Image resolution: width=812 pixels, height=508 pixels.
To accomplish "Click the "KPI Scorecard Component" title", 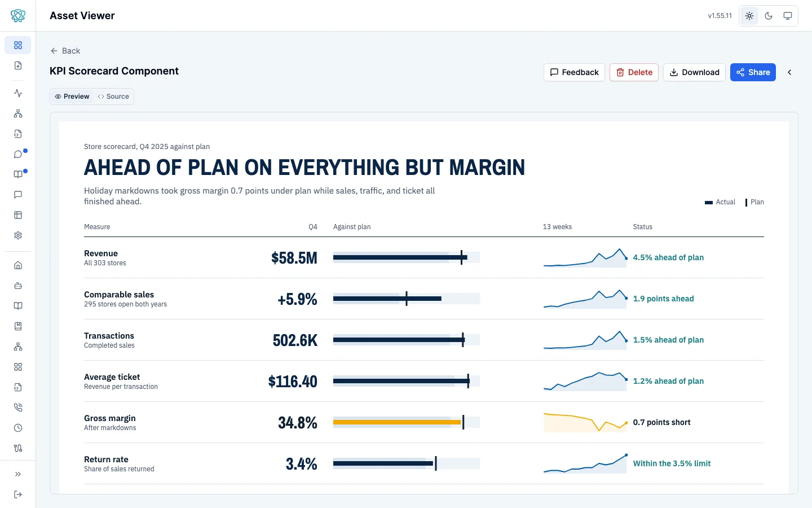I will [114, 71].
